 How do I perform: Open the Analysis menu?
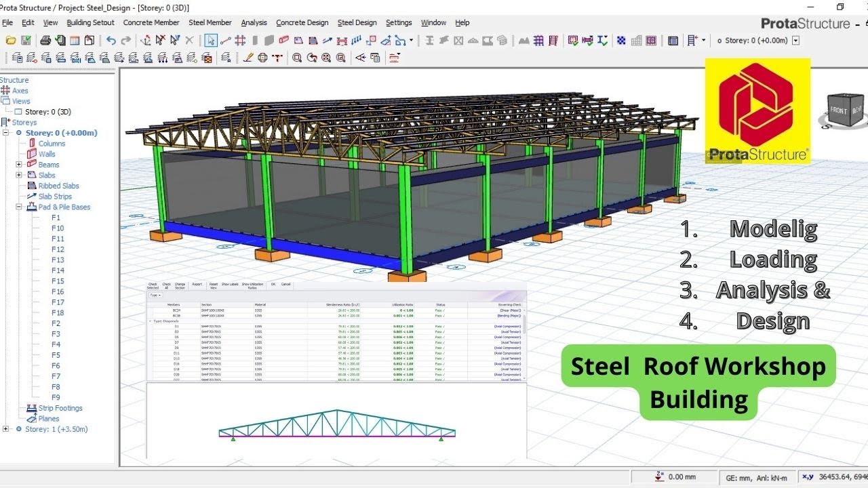coord(254,22)
